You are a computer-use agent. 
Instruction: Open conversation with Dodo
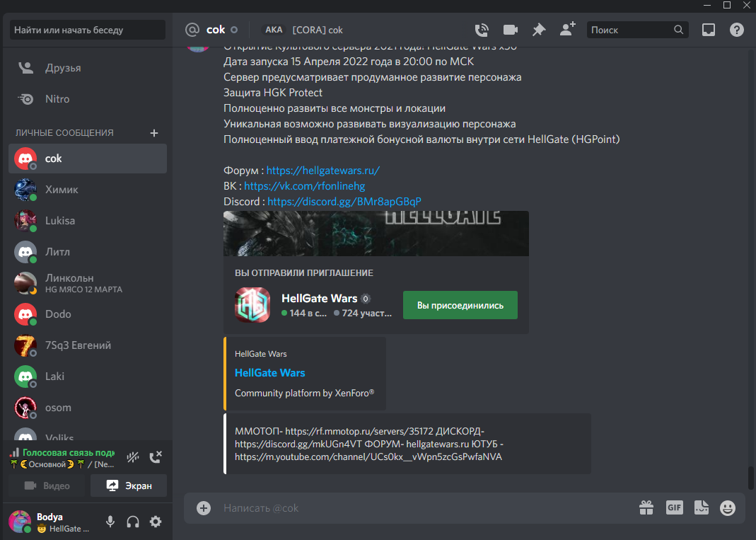click(x=88, y=314)
